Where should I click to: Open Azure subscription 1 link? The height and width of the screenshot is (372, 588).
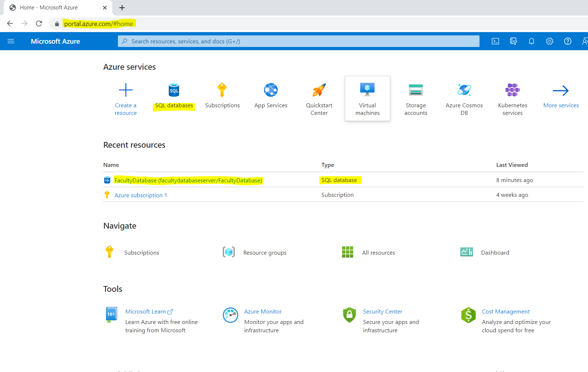click(141, 195)
